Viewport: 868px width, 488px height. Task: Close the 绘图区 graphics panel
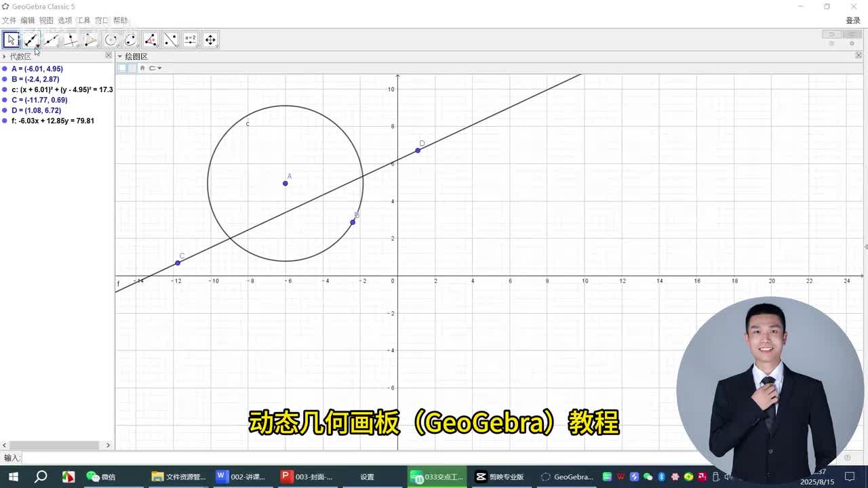coord(859,56)
